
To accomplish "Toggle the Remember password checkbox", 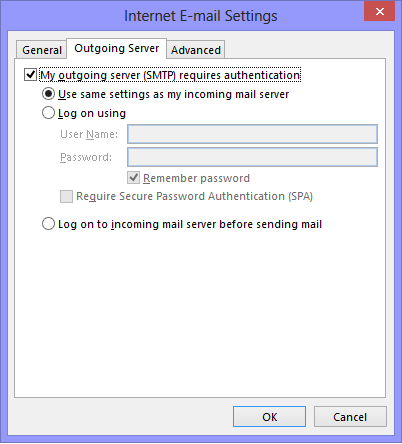I will pyautogui.click(x=133, y=178).
